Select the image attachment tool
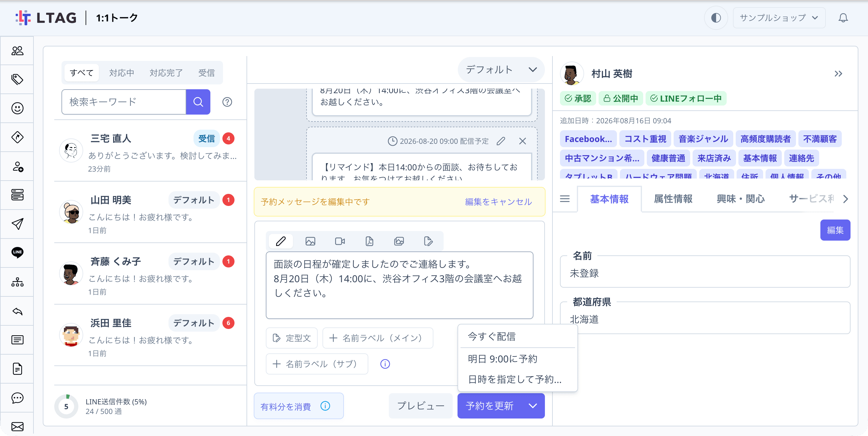 [310, 241]
